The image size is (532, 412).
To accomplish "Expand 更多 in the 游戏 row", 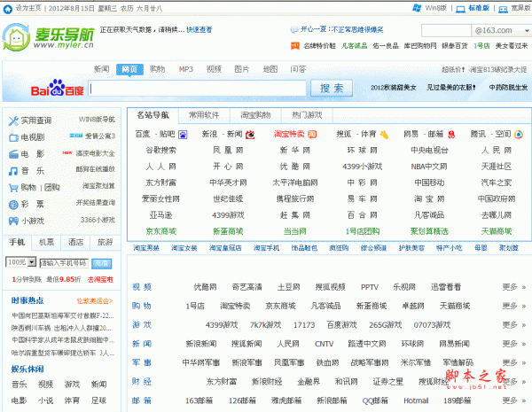I will click(513, 325).
